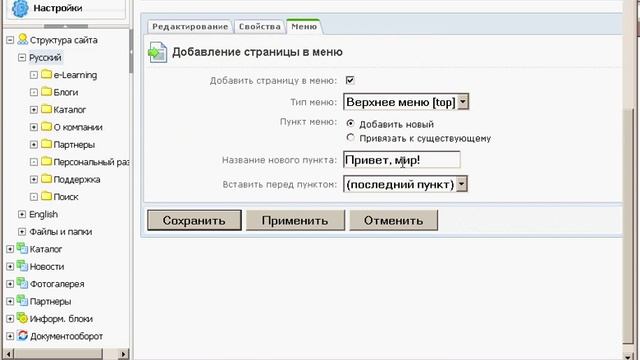
Task: Switch to the Редактирование tab
Action: 190,27
